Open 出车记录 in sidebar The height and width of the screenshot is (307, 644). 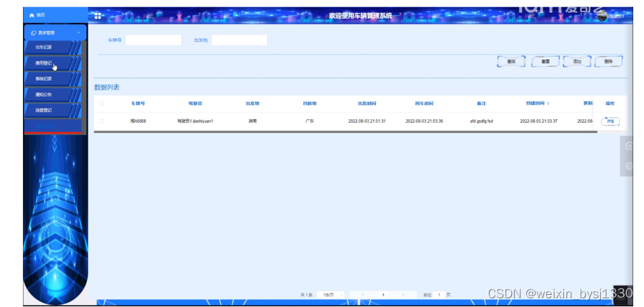tap(53, 47)
